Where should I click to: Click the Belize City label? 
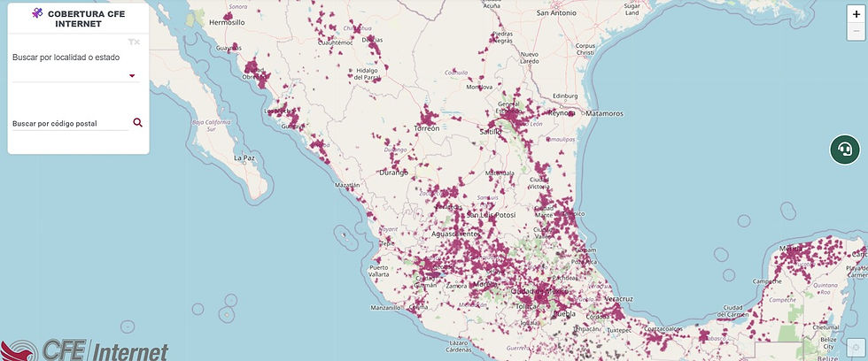(828, 342)
